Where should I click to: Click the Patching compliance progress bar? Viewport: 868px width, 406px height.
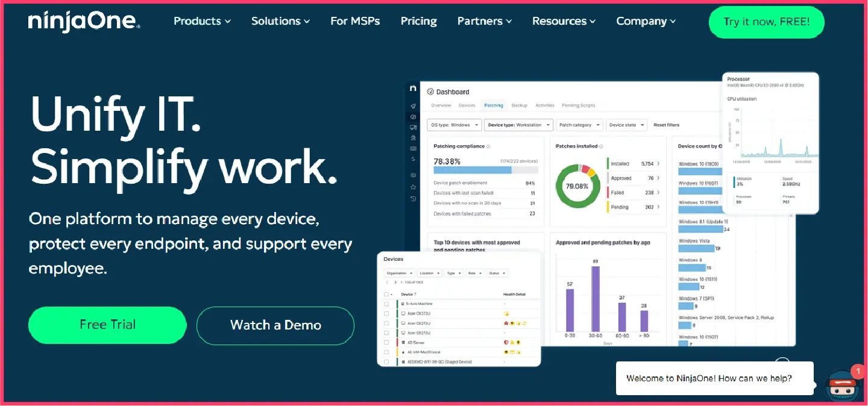485,170
